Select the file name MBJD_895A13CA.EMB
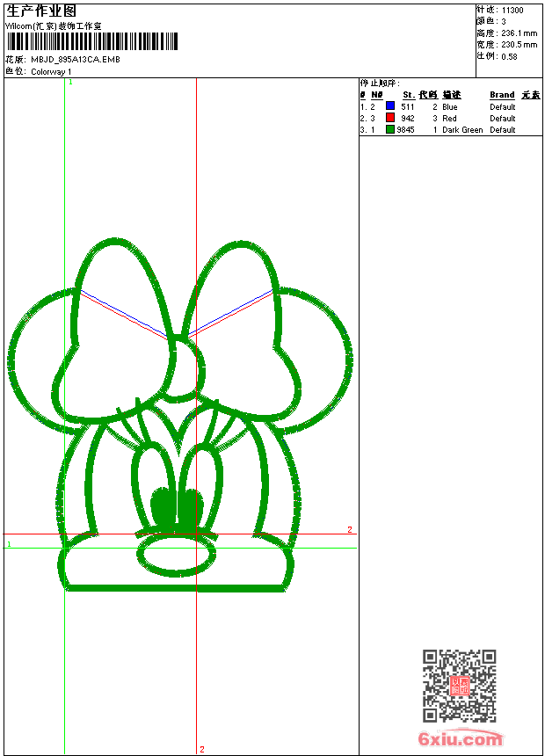Viewport: 545px width, 756px height. (x=76, y=60)
